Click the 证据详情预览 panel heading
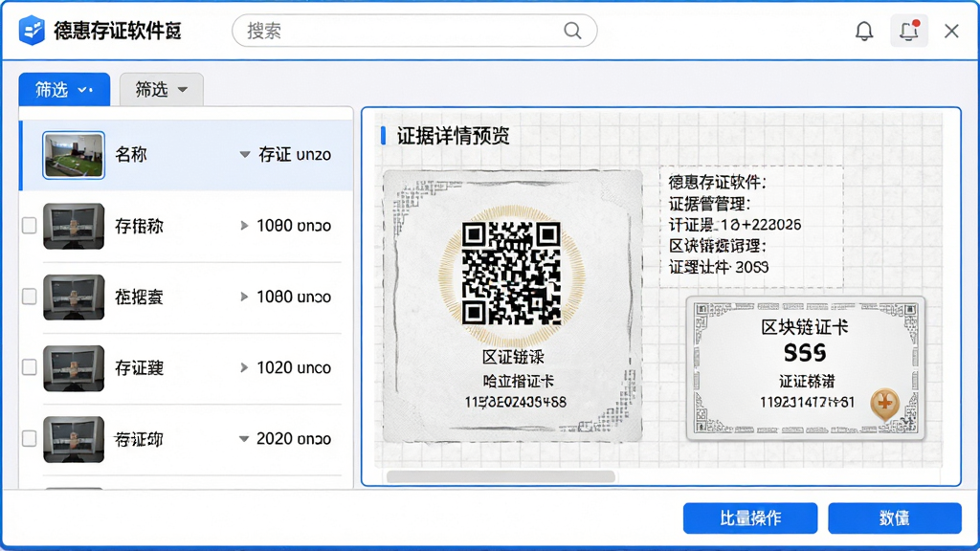This screenshot has width=980, height=551. 453,136
